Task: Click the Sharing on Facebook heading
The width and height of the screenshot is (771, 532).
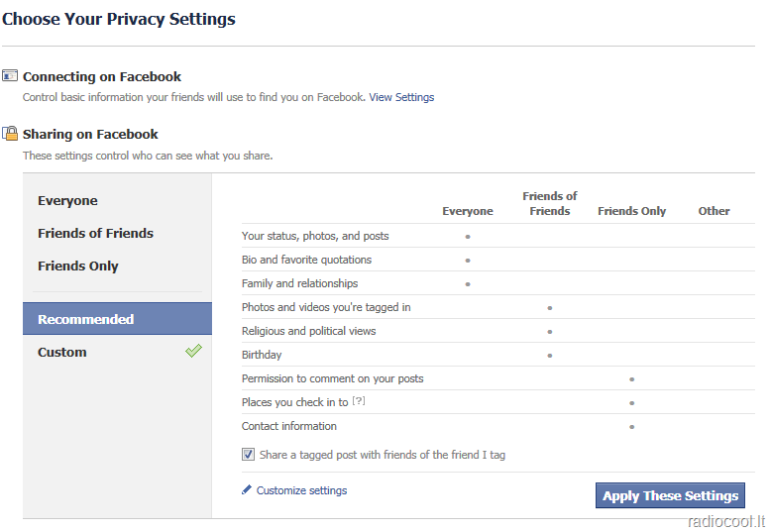Action: point(90,134)
